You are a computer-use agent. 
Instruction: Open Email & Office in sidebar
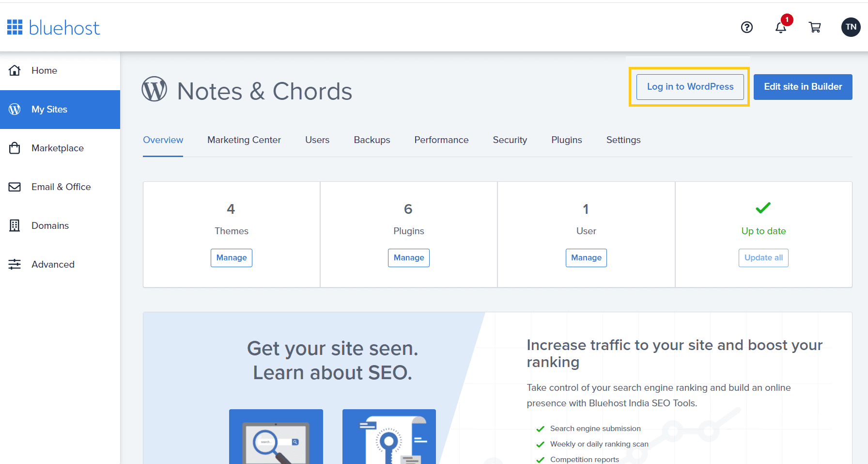[x=60, y=187]
